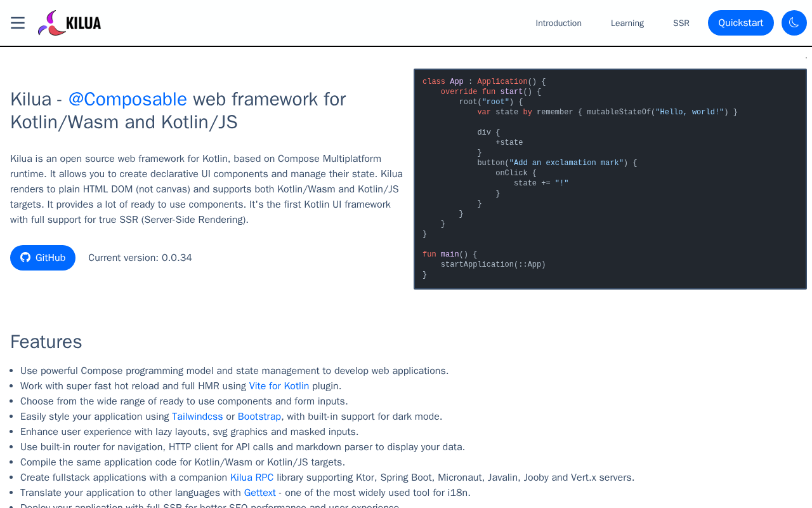Click the 'override fun start() {' code line

click(x=491, y=92)
